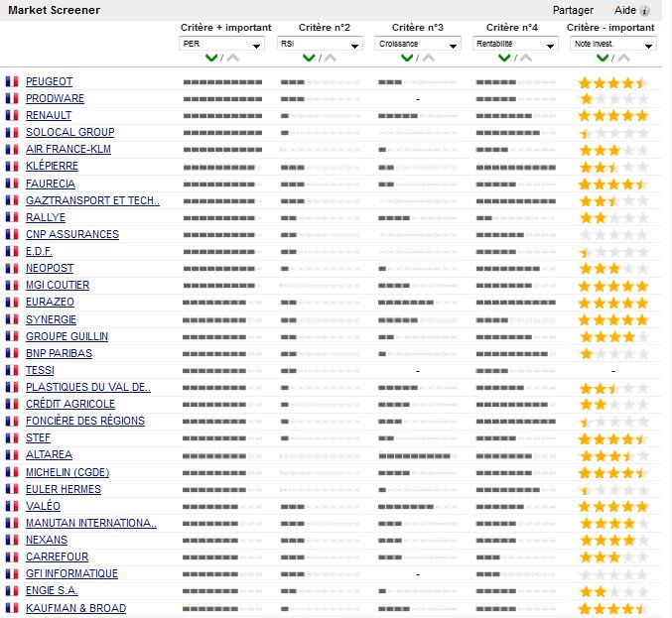Open the EULER HERMES link
Screen dimensions: 672x618
click(64, 489)
